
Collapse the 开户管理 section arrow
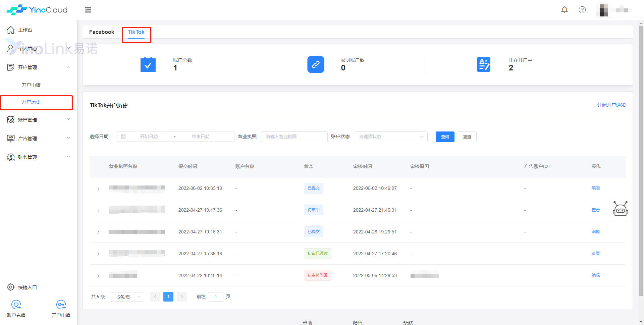click(x=68, y=67)
